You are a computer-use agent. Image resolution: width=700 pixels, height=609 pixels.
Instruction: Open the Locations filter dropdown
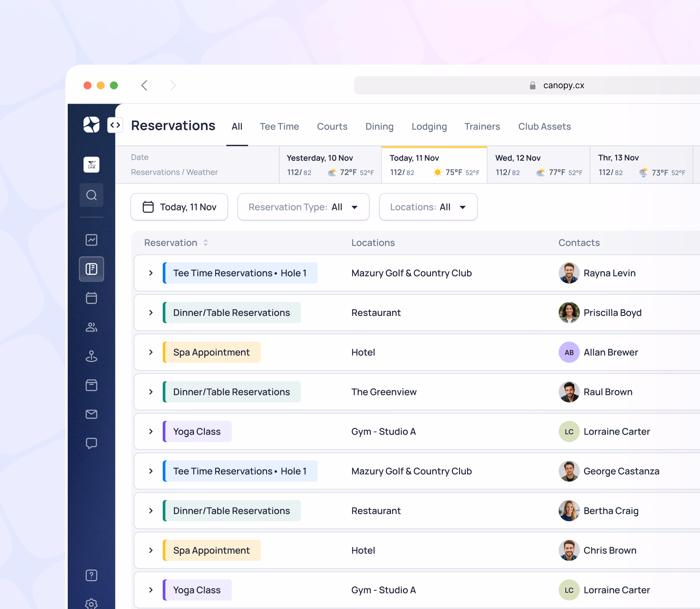pos(428,207)
